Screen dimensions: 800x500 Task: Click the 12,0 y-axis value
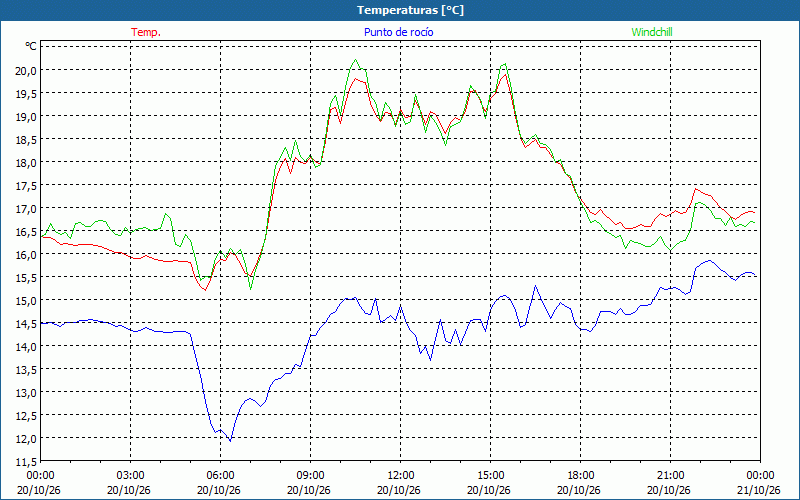click(27, 438)
